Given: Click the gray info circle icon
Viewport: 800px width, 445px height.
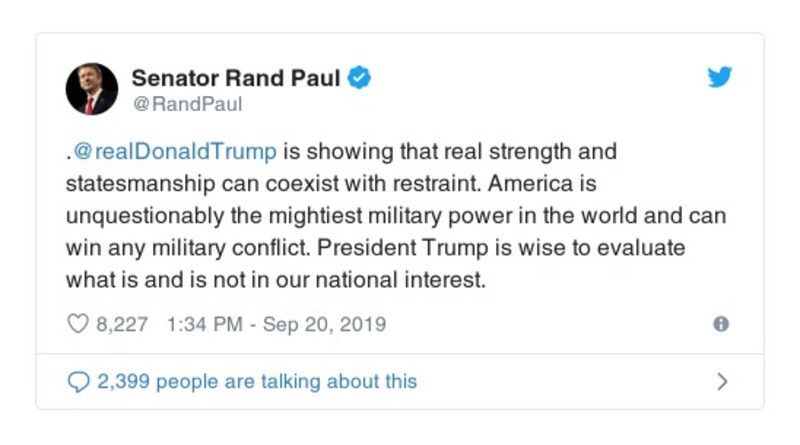Looking at the screenshot, I should [720, 324].
